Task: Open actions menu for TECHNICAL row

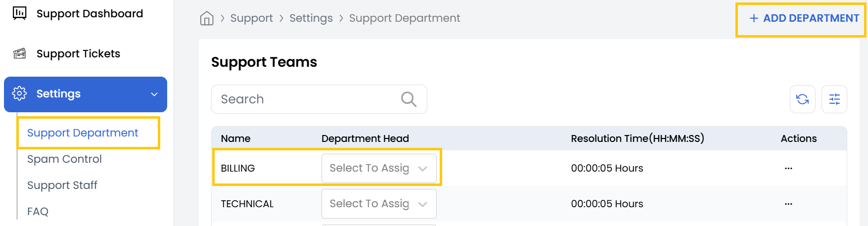Action: 788,204
